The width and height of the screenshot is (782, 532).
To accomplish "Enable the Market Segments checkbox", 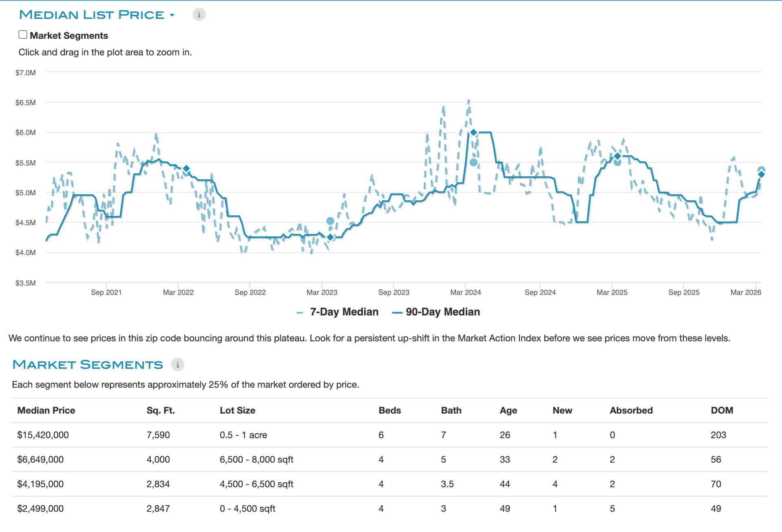I will pyautogui.click(x=23, y=35).
